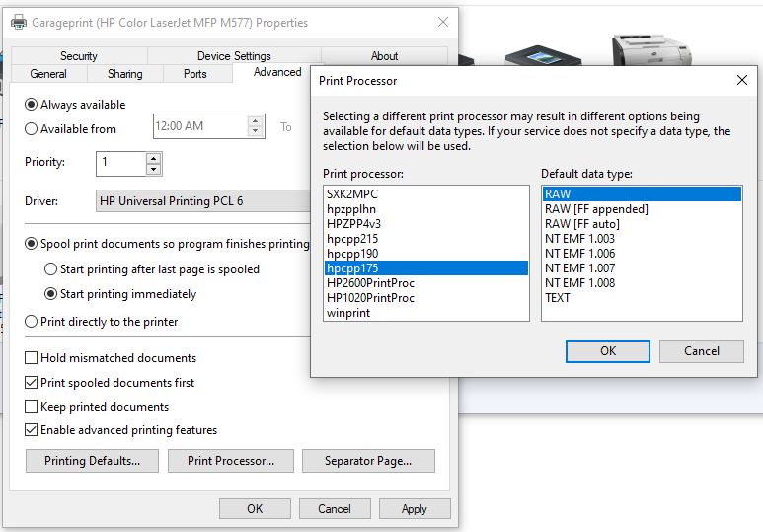Open the Device Settings tab
This screenshot has width=763, height=532.
[234, 56]
